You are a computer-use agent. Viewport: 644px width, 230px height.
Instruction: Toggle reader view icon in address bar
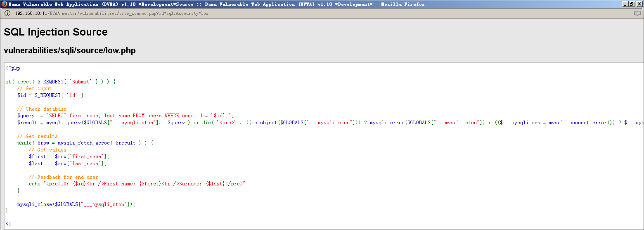coord(637,13)
